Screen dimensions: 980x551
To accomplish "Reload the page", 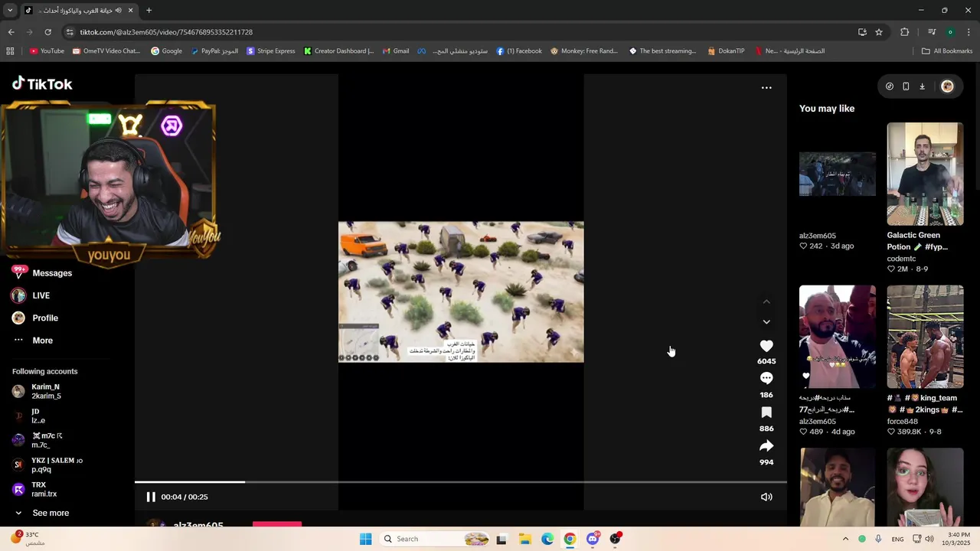I will (47, 32).
